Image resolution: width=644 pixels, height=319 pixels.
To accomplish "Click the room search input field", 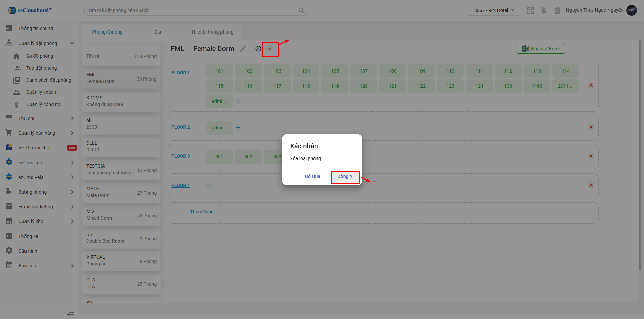I will pyautogui.click(x=191, y=10).
